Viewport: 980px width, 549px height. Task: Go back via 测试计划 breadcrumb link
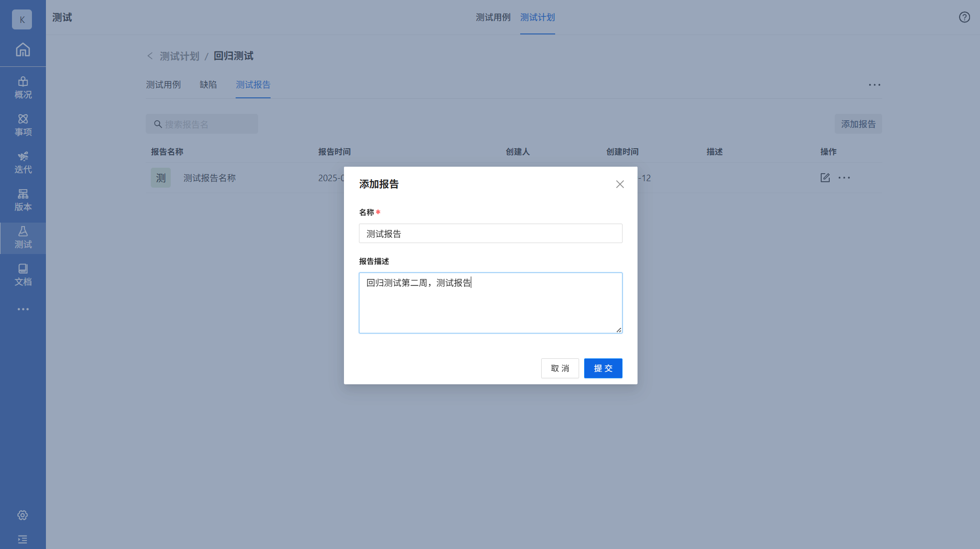[179, 56]
